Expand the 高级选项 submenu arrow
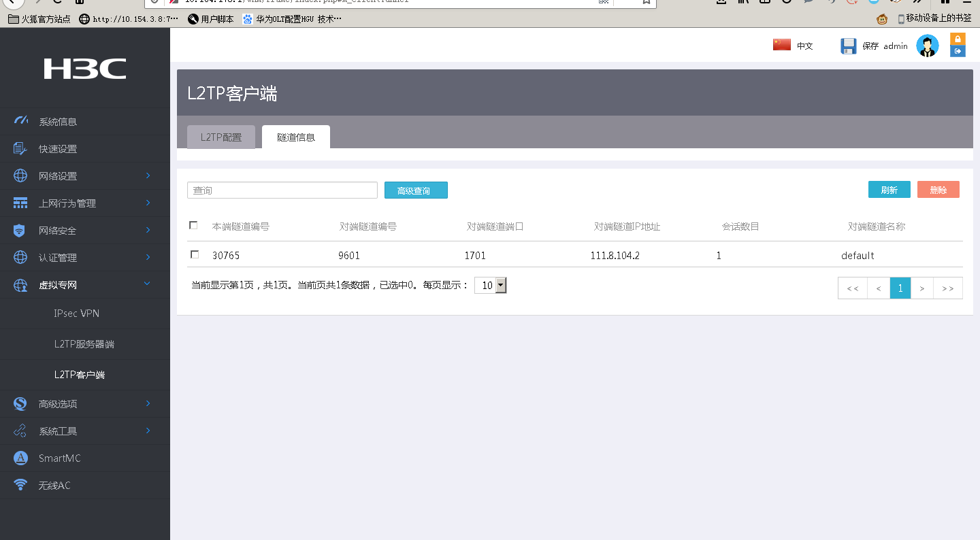This screenshot has height=540, width=980. coord(148,403)
